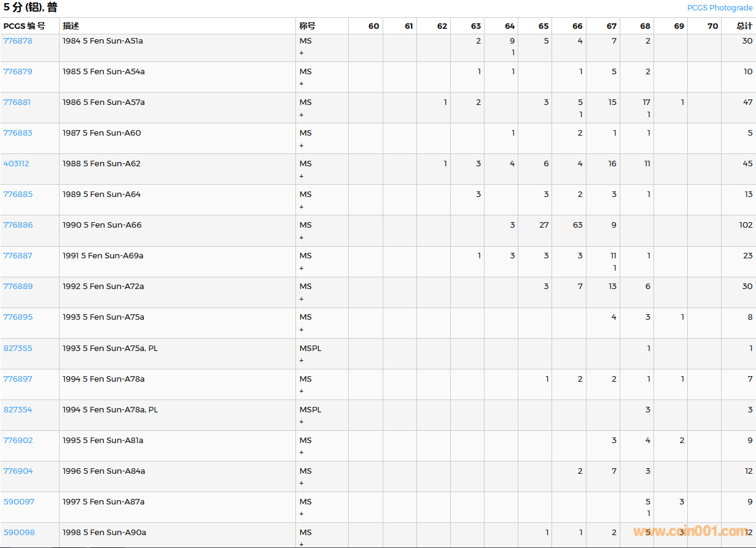Click the 总计 column header
Viewport: 756px width, 548px height.
[x=744, y=26]
